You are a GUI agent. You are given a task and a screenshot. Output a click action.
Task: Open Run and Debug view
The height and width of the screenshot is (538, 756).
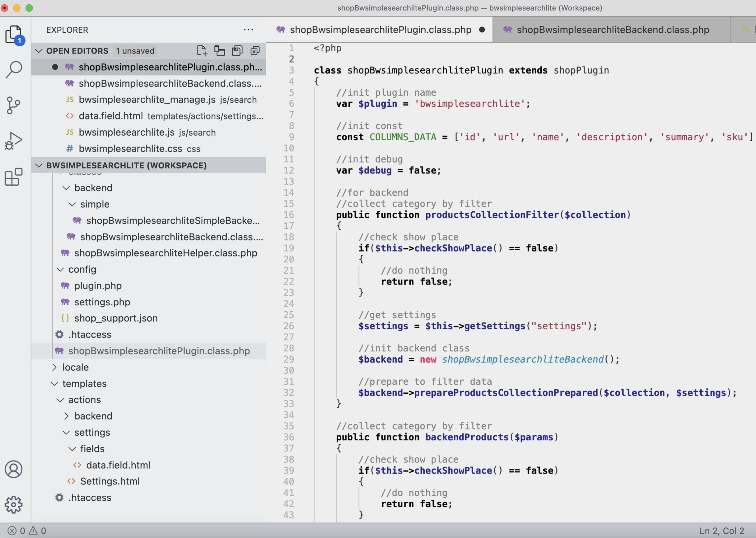pos(14,141)
